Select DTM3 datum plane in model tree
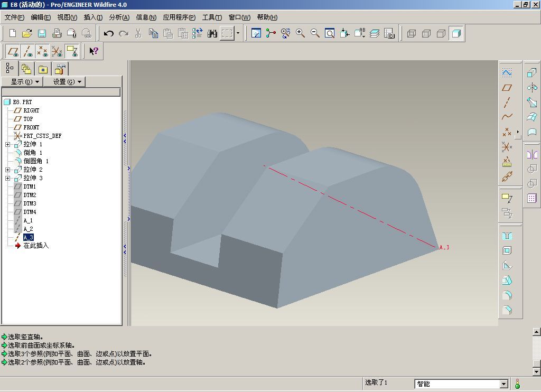The width and height of the screenshot is (541, 392). 30,203
